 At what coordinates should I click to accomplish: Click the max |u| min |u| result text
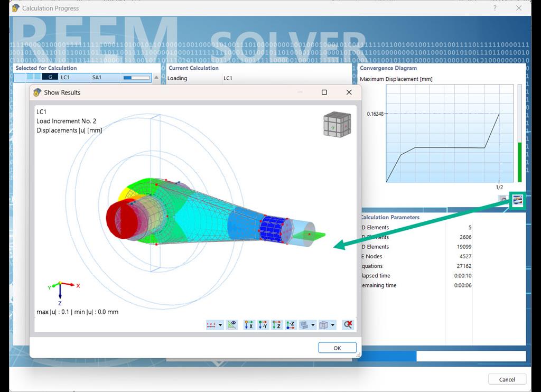coord(77,312)
